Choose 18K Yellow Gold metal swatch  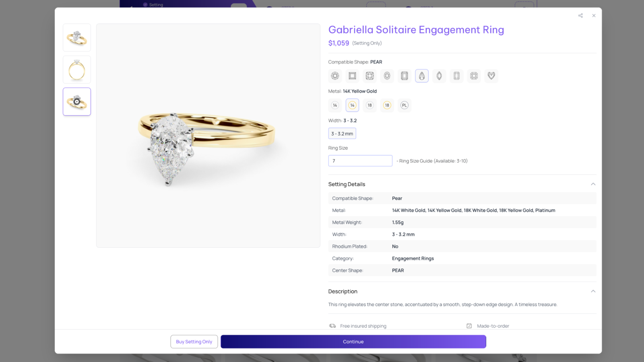coord(387,105)
